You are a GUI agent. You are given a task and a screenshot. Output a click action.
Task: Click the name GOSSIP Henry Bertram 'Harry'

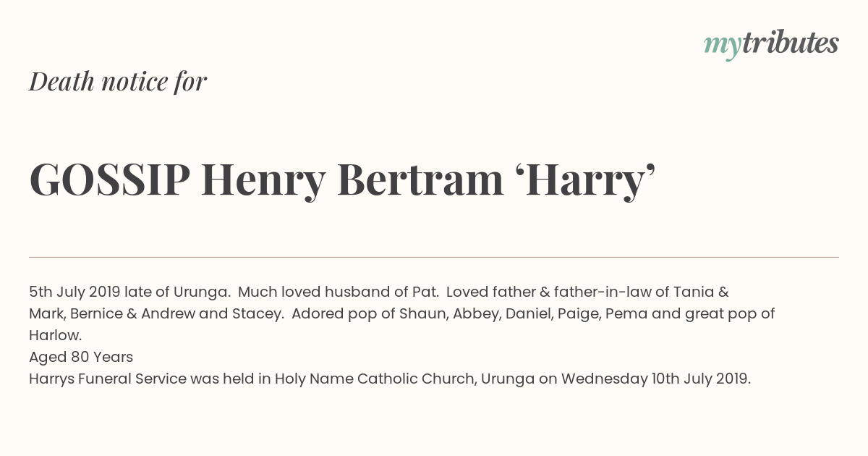pos(342,180)
